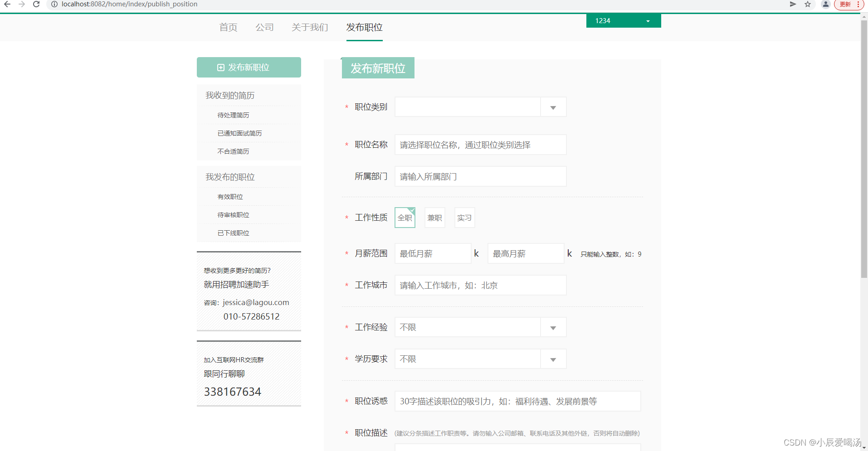Select 实习 work type

pos(464,218)
